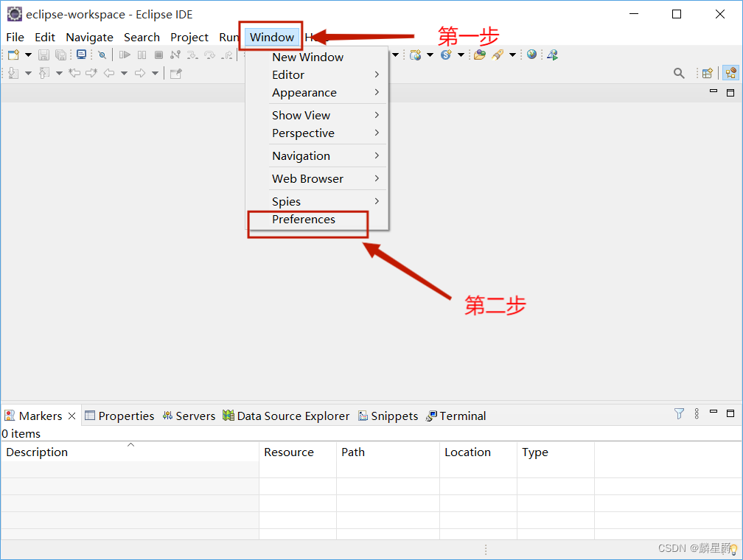Click the Save icon in toolbar
The height and width of the screenshot is (560, 743).
(43, 55)
